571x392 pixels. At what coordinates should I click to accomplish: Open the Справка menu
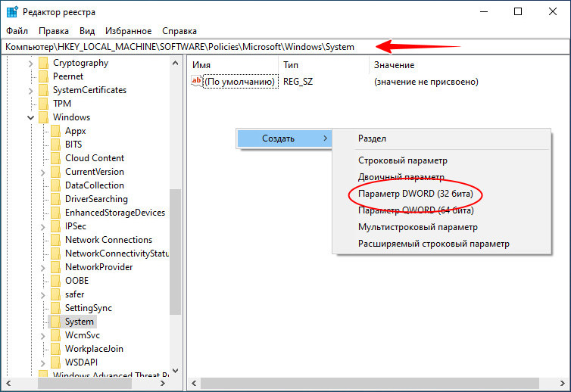[x=179, y=31]
